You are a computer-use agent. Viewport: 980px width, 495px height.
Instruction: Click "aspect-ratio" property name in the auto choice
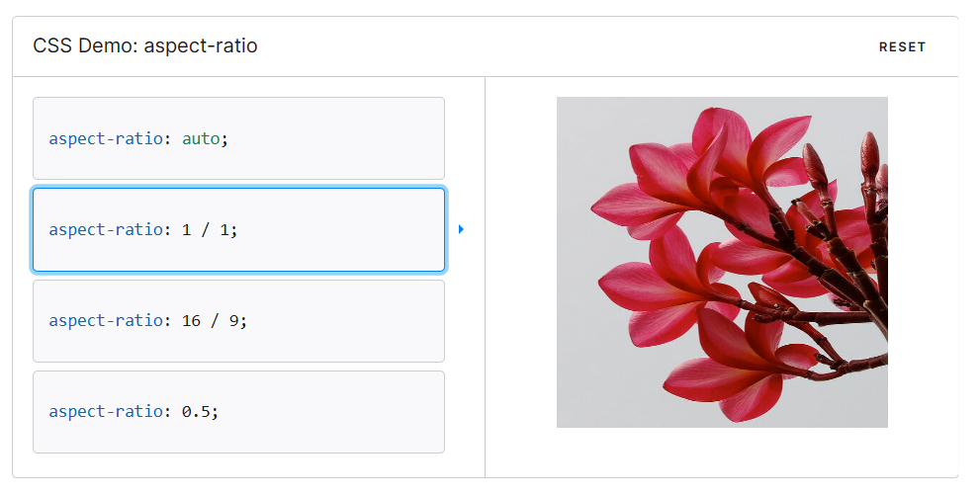pyautogui.click(x=105, y=138)
